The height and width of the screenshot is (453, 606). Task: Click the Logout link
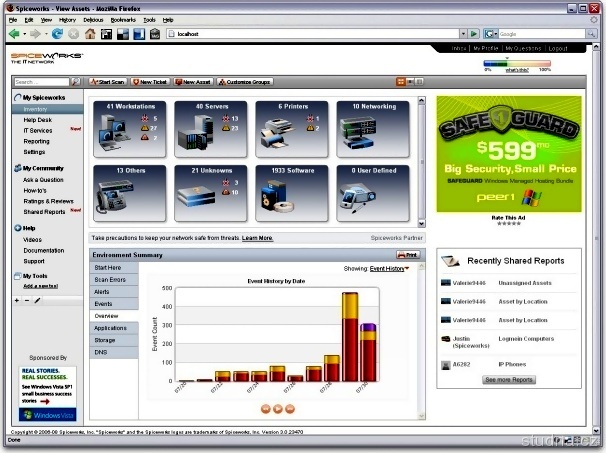558,48
